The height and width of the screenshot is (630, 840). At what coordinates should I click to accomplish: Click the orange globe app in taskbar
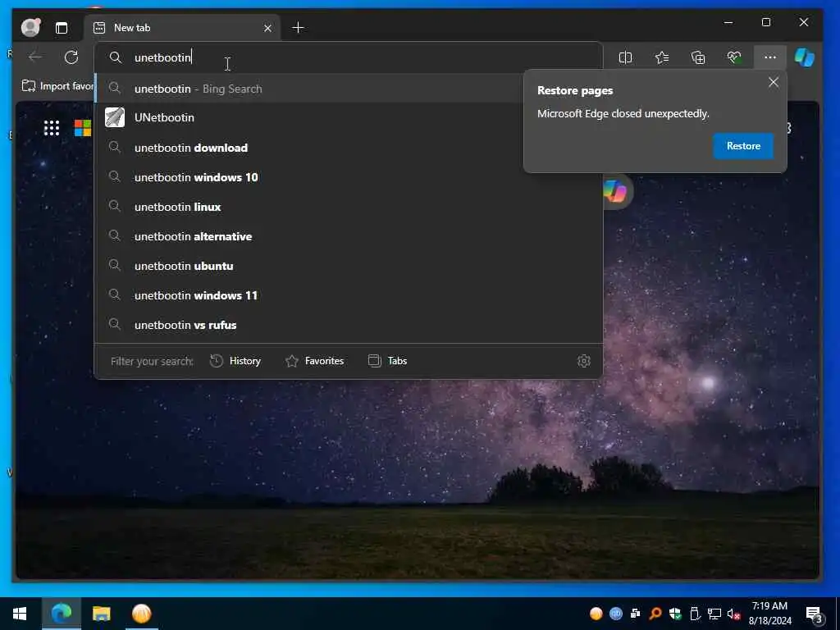tap(141, 614)
